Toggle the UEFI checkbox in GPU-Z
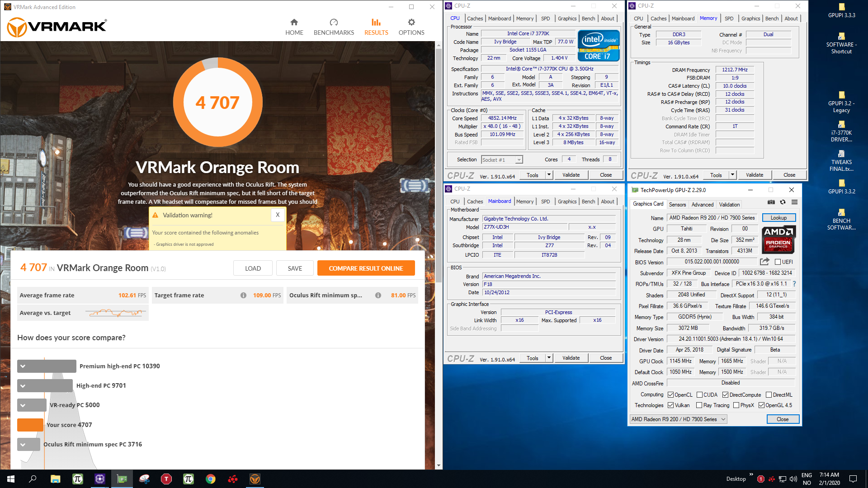 pyautogui.click(x=778, y=262)
